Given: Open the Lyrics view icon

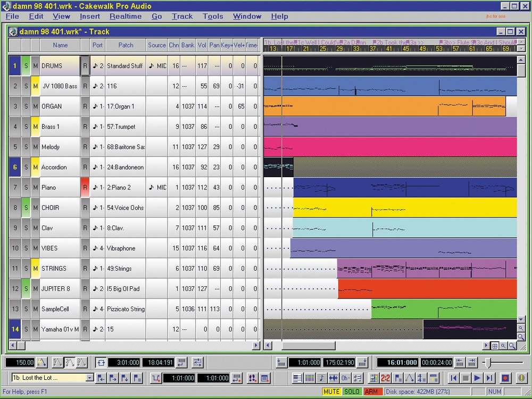Looking at the screenshot, I should pos(345,378).
